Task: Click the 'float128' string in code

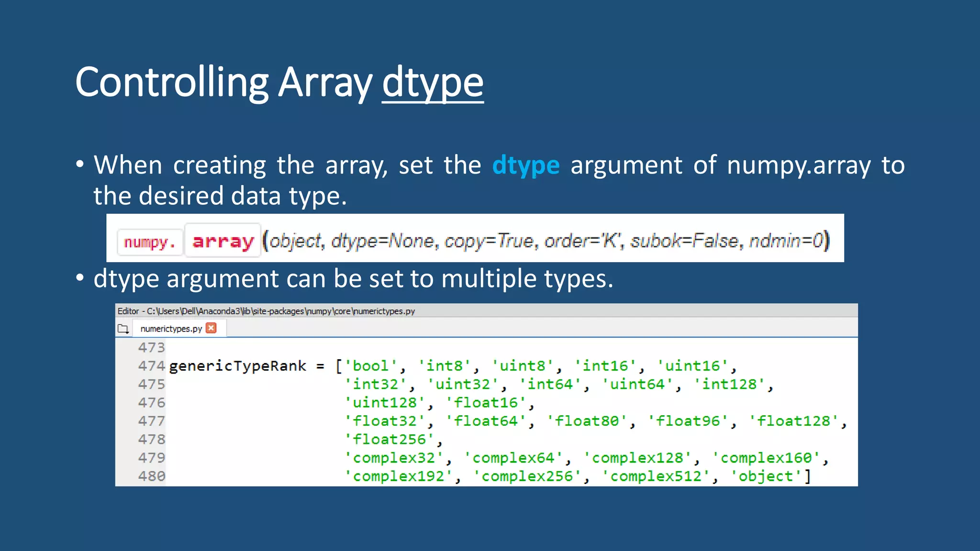Action: [x=793, y=421]
